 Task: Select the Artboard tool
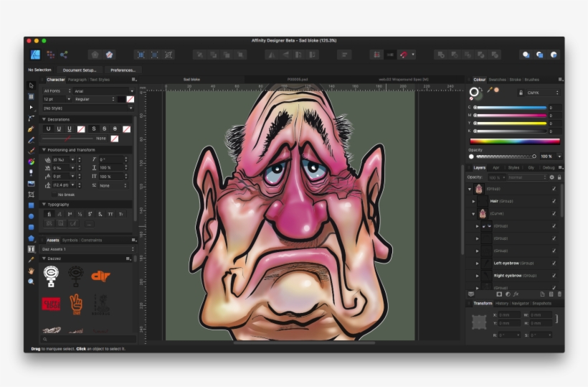tap(31, 96)
